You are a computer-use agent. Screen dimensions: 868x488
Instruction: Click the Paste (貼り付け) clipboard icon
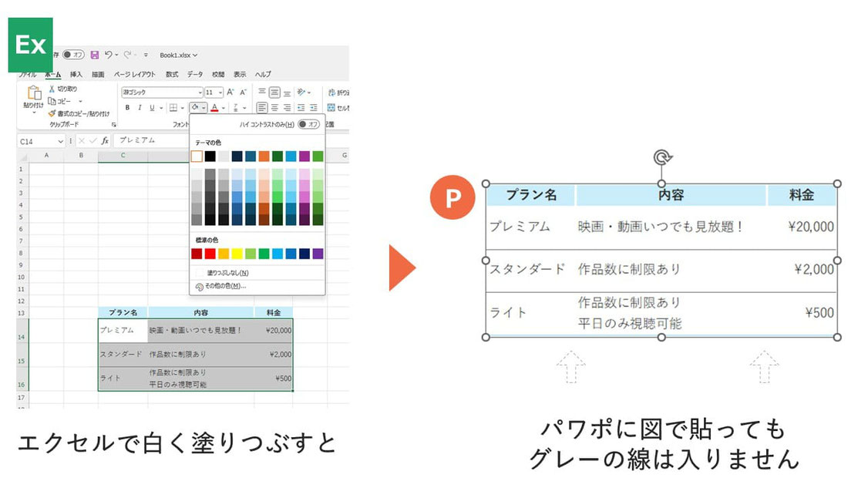click(34, 93)
